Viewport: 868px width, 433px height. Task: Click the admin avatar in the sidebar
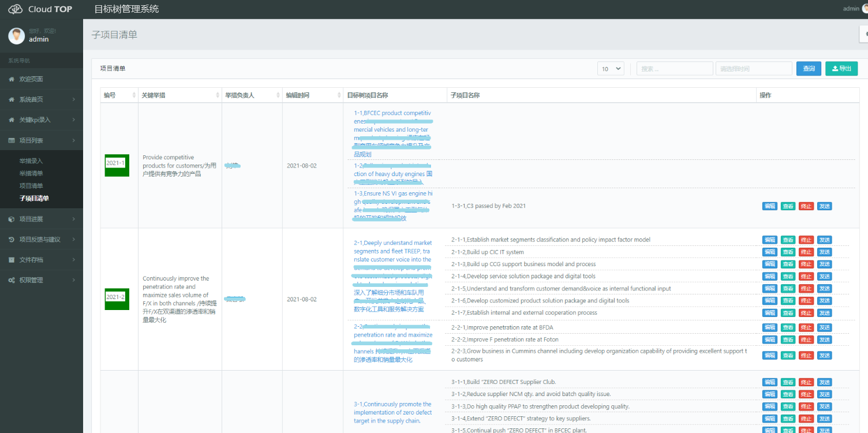16,36
